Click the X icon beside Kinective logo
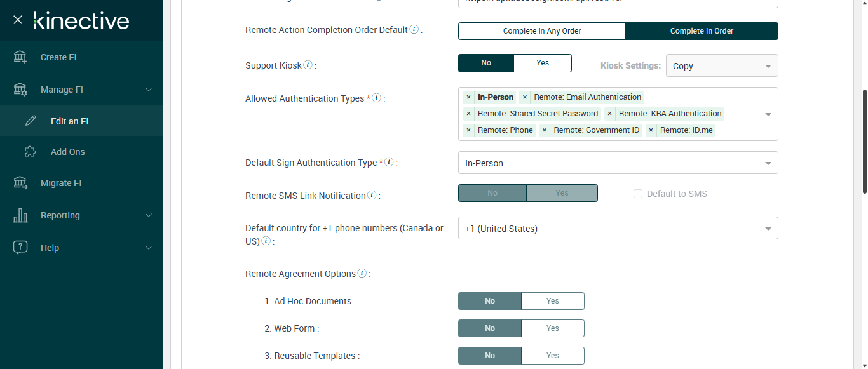This screenshot has width=868, height=369. click(18, 20)
